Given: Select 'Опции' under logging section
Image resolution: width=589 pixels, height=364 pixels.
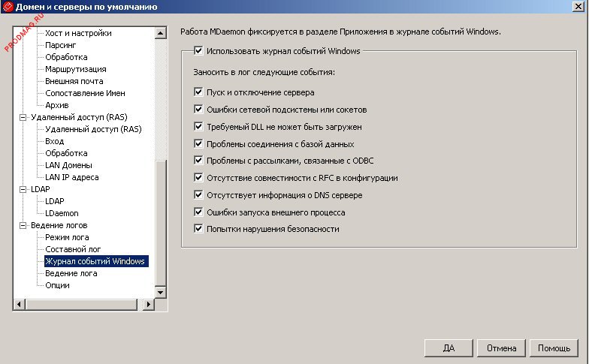Looking at the screenshot, I should 57,285.
